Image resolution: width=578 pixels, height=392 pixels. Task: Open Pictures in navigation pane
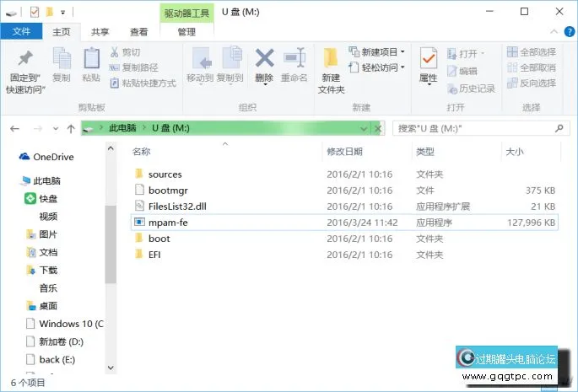click(x=42, y=234)
